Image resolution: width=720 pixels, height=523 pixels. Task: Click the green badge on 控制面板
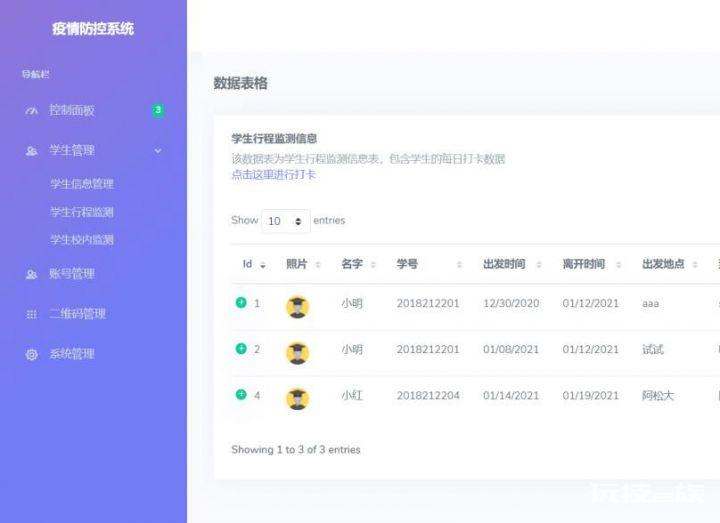click(x=158, y=110)
